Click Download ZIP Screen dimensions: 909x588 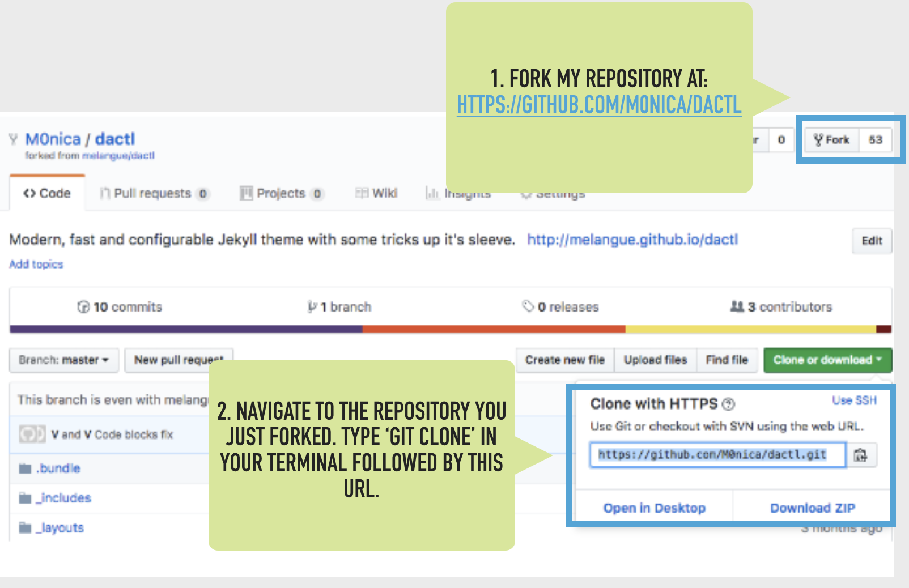813,508
